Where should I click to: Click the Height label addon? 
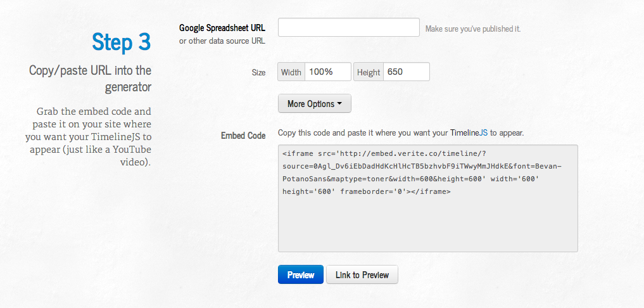point(369,72)
